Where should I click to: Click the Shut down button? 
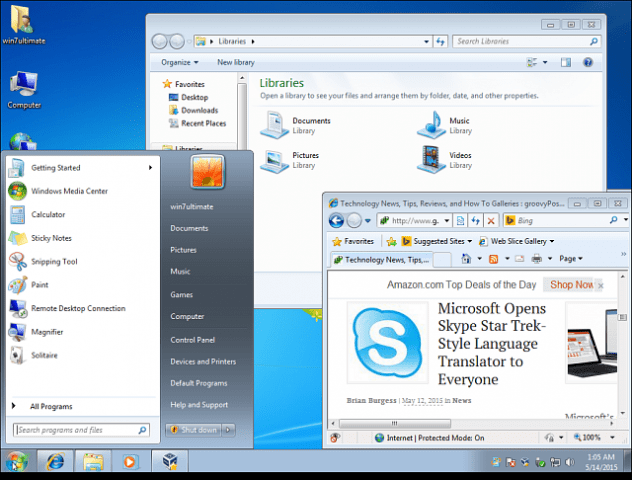pyautogui.click(x=193, y=430)
